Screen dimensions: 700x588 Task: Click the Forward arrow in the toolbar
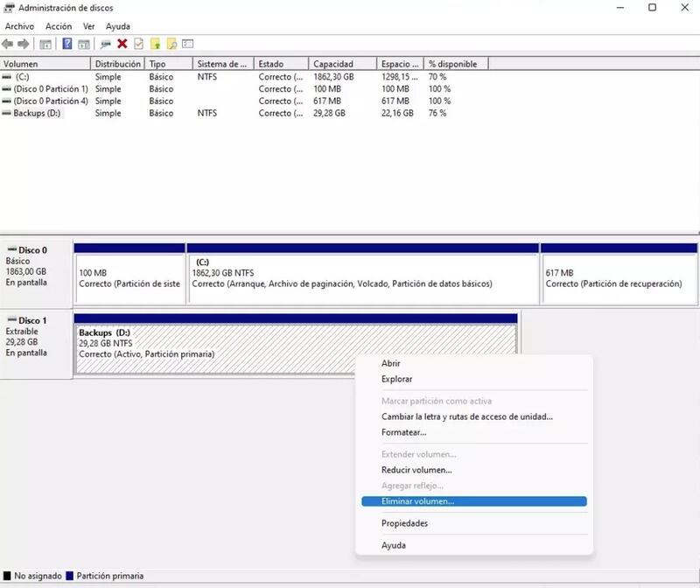tap(24, 44)
